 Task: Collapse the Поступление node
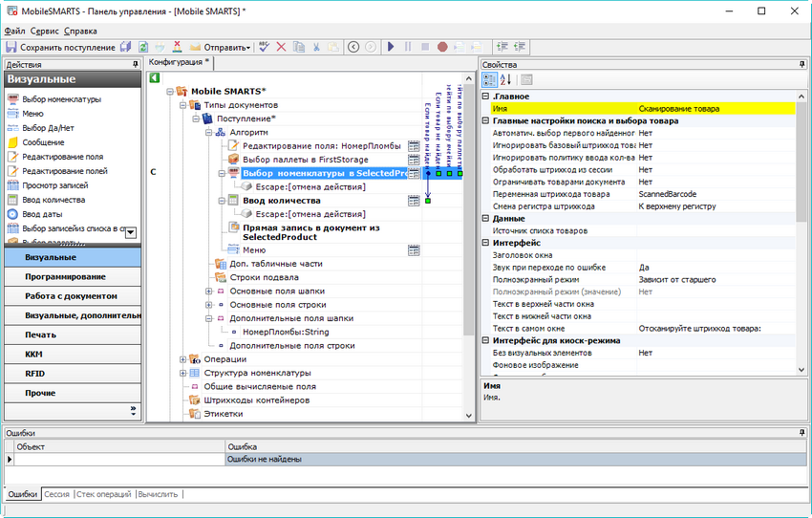click(196, 119)
